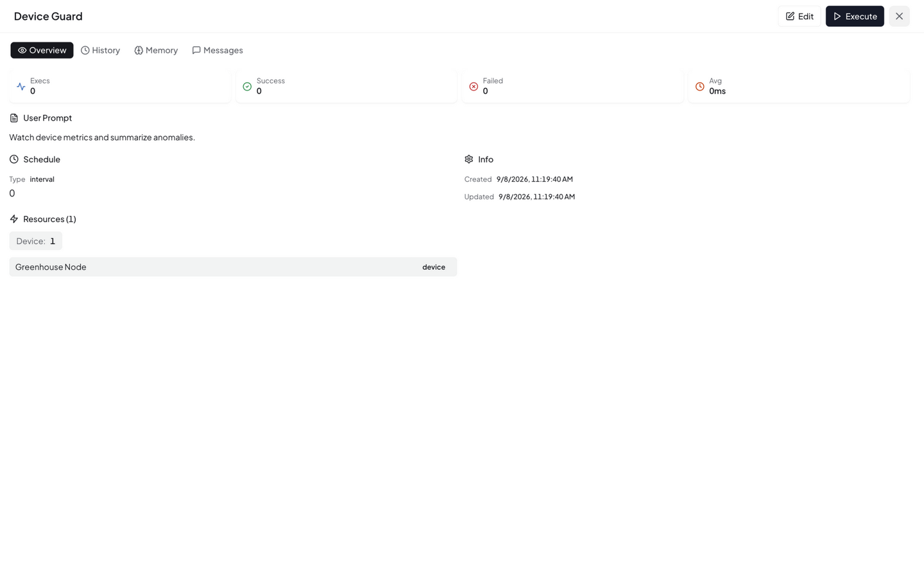Click the Schedule heading text

click(x=42, y=159)
